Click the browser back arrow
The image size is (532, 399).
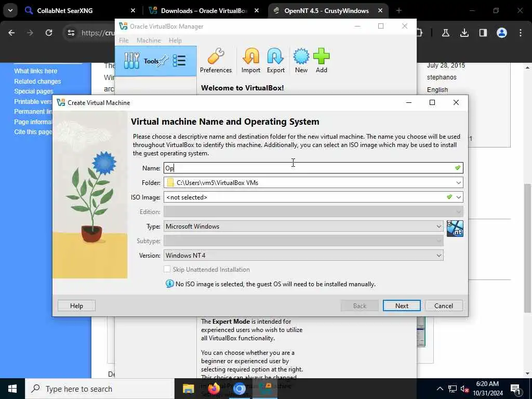[x=11, y=33]
